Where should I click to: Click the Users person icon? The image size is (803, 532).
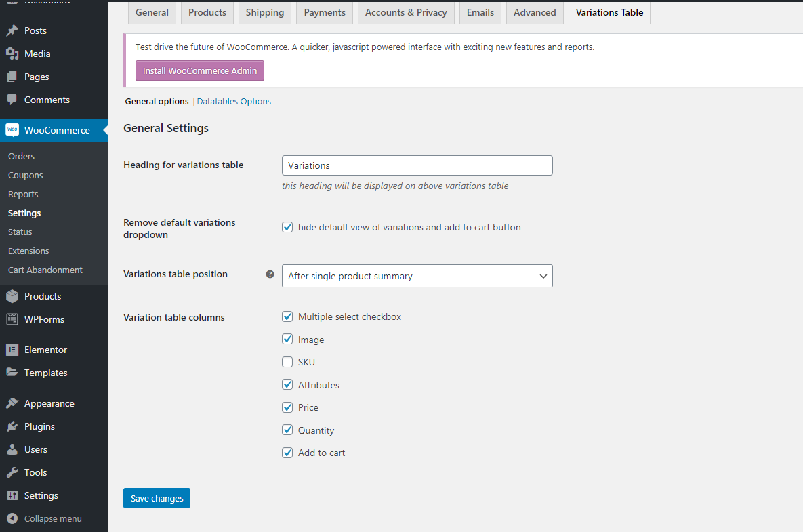(x=12, y=449)
